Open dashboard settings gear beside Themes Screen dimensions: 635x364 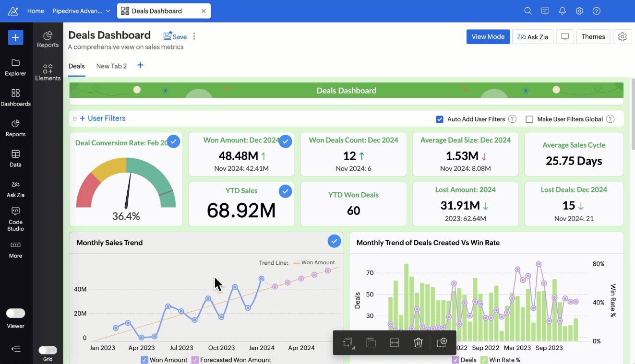[622, 37]
